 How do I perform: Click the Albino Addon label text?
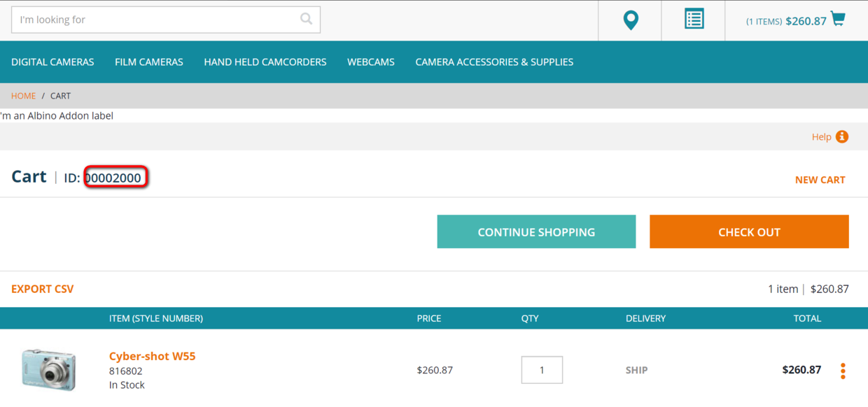point(57,115)
